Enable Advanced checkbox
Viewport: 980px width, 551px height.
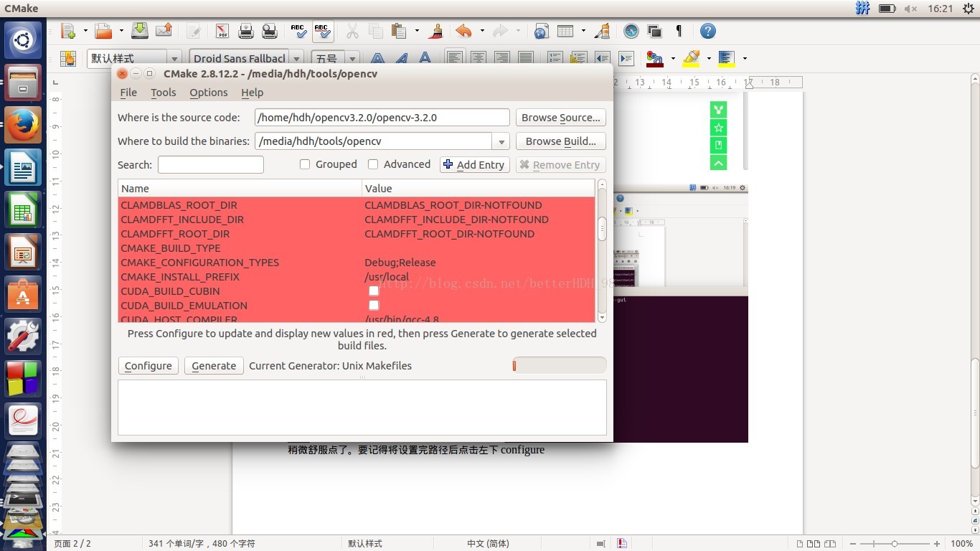(x=373, y=164)
